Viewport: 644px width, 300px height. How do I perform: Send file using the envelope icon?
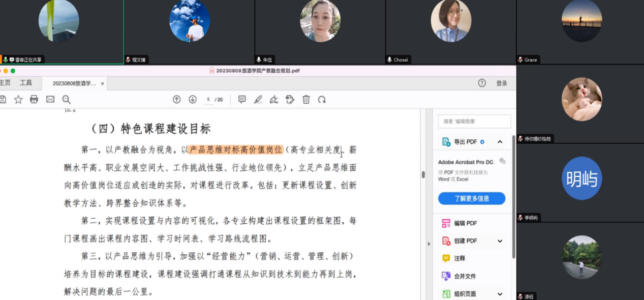coord(50,100)
